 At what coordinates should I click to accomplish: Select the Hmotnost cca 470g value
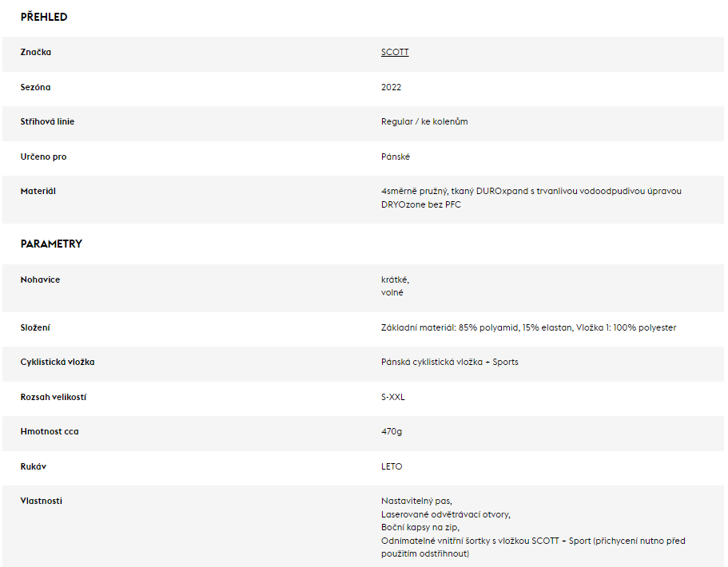coord(392,431)
